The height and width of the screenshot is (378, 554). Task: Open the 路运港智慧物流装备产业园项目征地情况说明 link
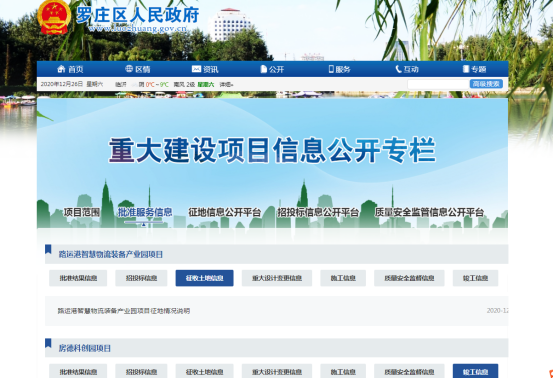[x=124, y=311]
